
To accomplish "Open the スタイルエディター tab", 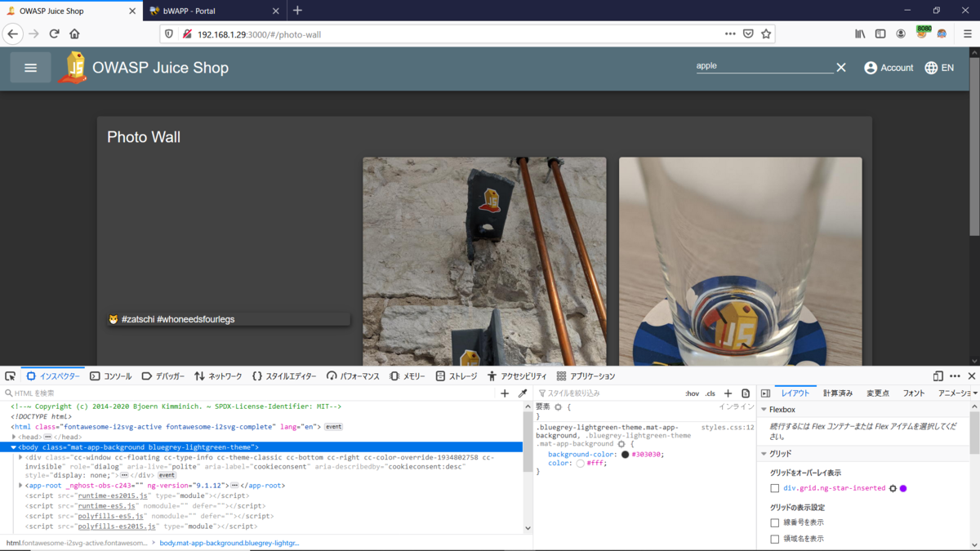I will coord(284,376).
